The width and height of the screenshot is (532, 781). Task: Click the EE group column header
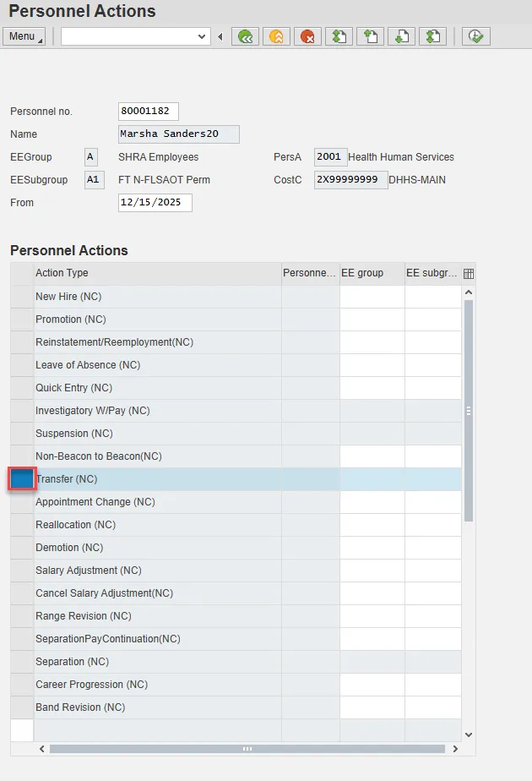tap(372, 273)
